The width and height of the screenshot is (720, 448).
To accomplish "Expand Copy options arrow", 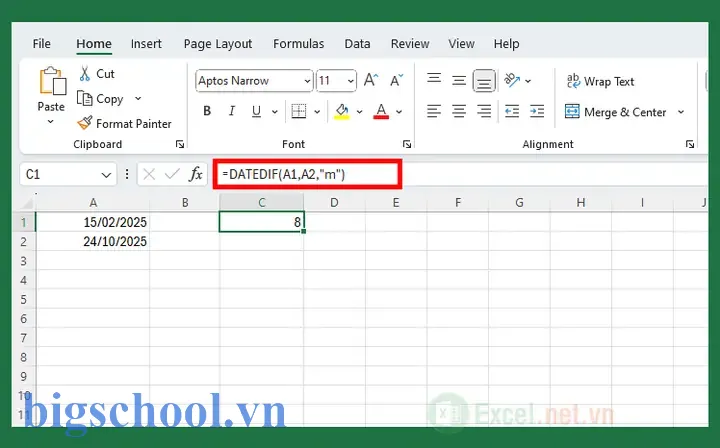I will pos(138,99).
